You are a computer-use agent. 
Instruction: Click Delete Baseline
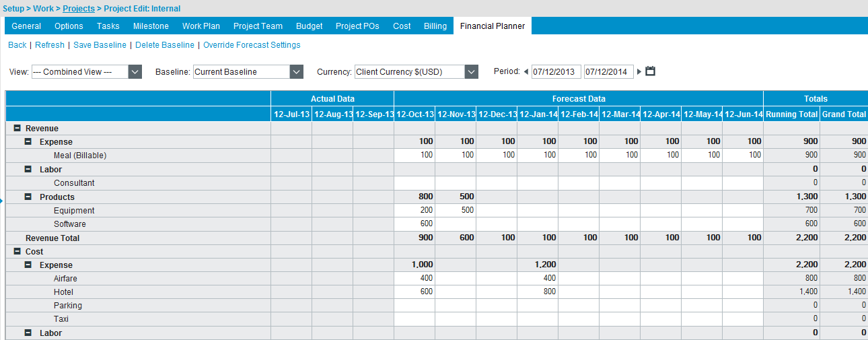(x=165, y=45)
